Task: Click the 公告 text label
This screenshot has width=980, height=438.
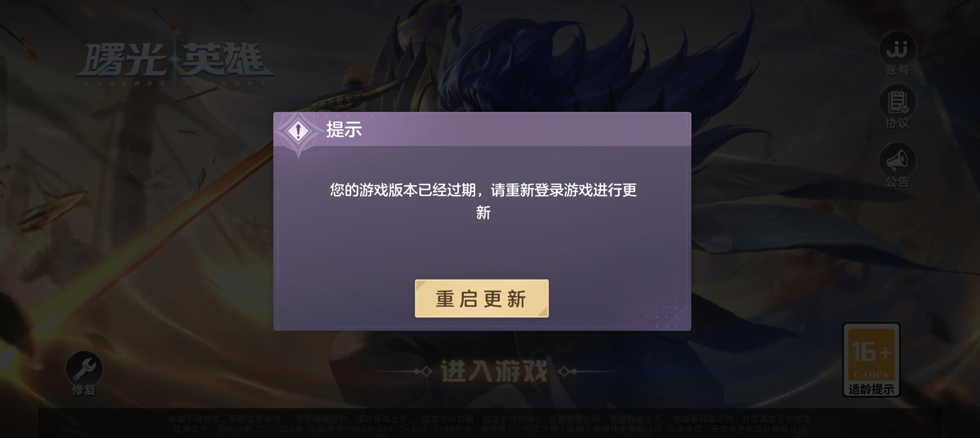Action: tap(897, 181)
